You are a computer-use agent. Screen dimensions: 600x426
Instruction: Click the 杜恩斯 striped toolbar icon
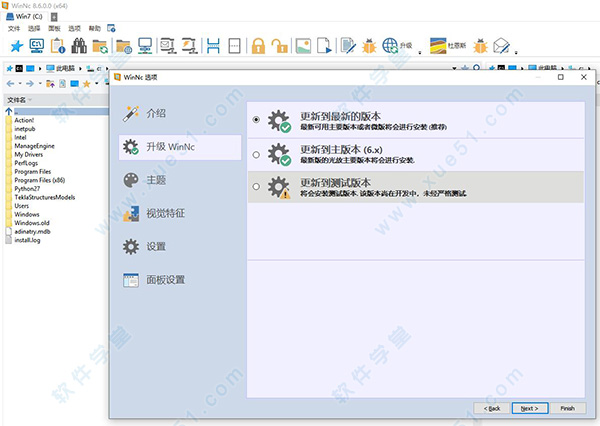[x=448, y=46]
